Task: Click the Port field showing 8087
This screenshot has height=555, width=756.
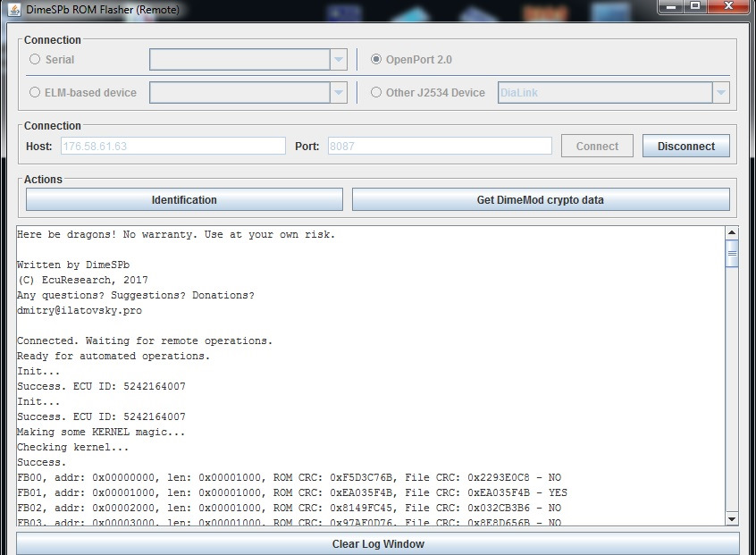Action: (x=440, y=146)
